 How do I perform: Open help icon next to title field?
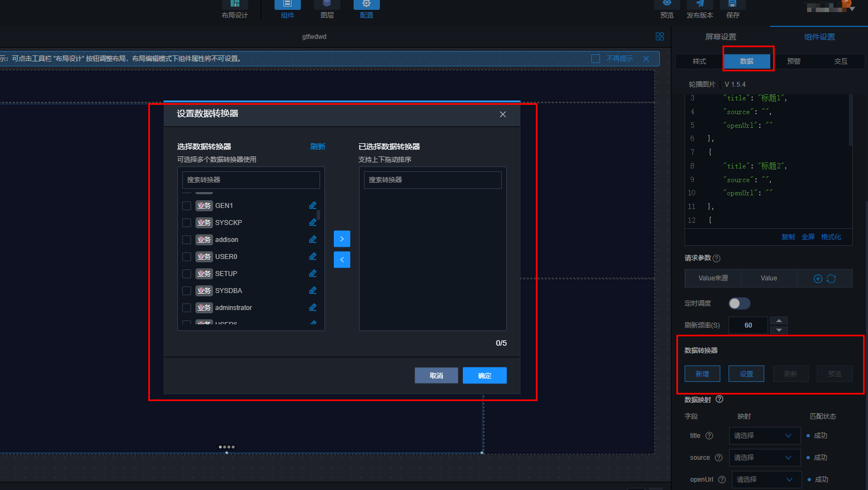pos(709,436)
